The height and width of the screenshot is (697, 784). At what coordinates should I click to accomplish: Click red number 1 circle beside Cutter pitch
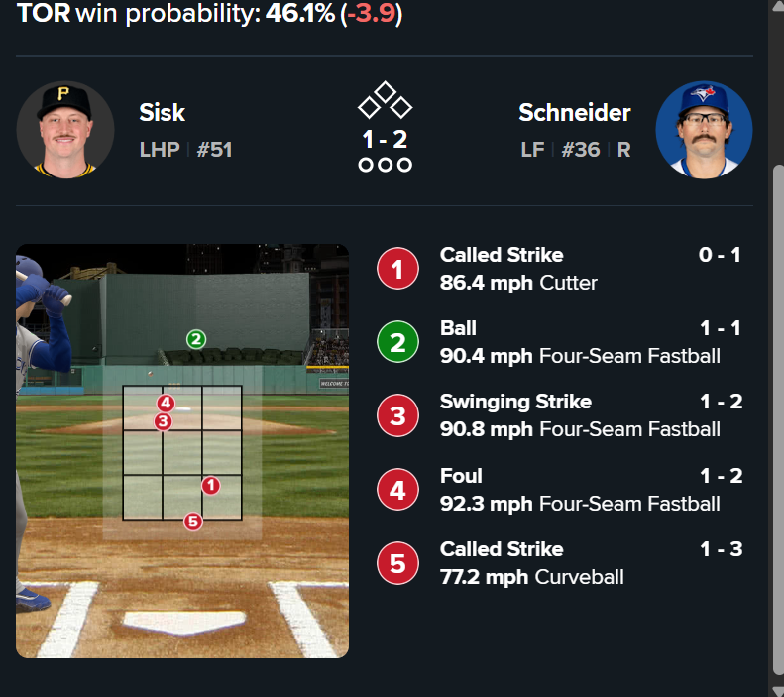[397, 270]
